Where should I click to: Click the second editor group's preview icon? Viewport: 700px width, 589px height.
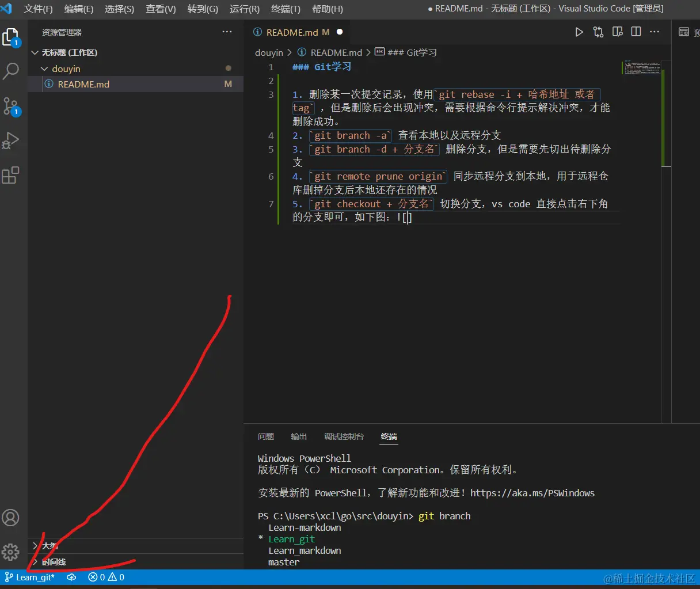(x=684, y=32)
